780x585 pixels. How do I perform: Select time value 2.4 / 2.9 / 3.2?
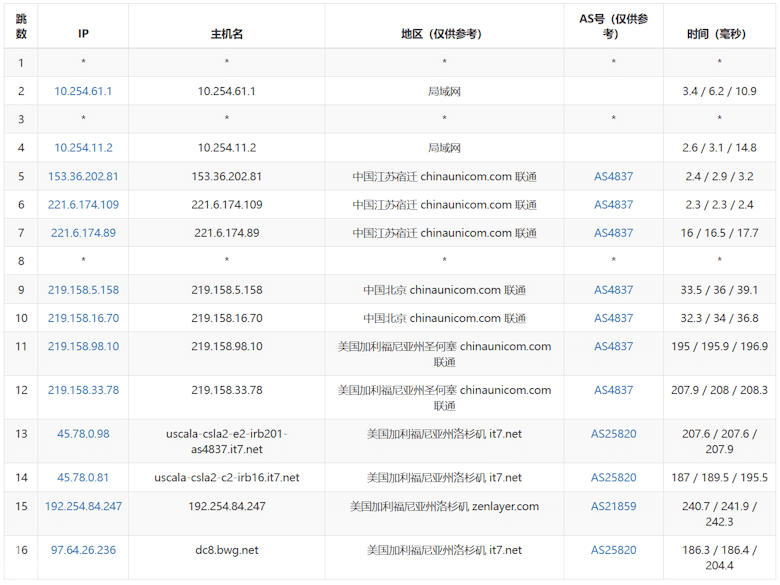pyautogui.click(x=719, y=176)
